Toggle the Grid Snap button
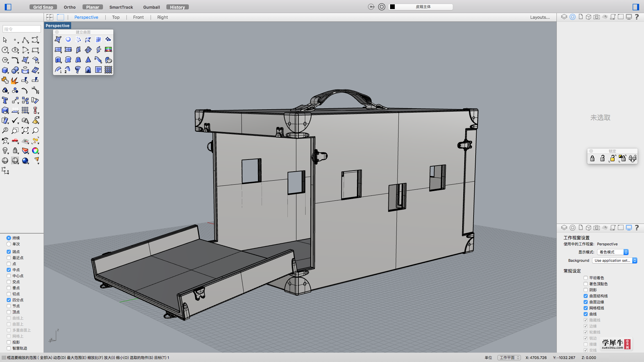The height and width of the screenshot is (362, 644). point(43,7)
